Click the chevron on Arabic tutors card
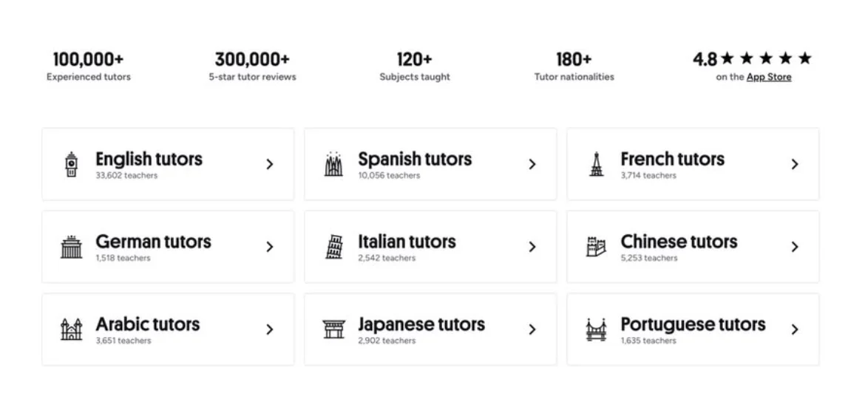Image resolution: width=868 pixels, height=402 pixels. [270, 330]
